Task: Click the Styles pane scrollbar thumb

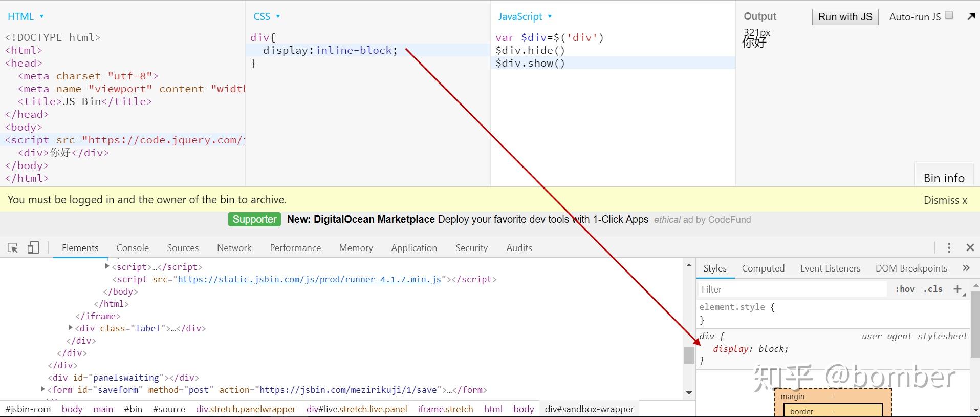Action: (975, 324)
